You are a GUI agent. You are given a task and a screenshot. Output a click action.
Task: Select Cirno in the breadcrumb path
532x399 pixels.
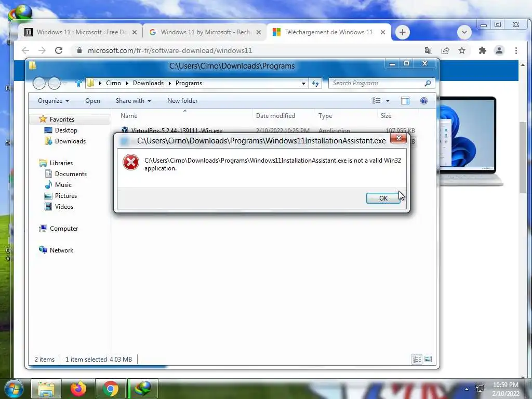pyautogui.click(x=113, y=83)
